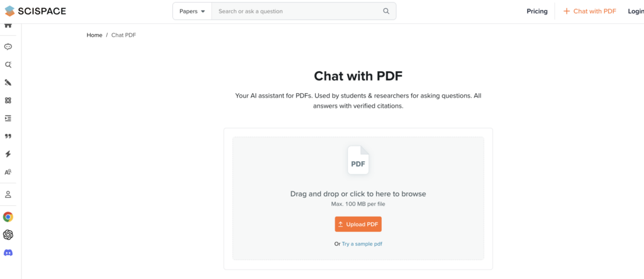Click the OpenAI ChatGPT icon
This screenshot has height=279, width=644.
point(8,234)
